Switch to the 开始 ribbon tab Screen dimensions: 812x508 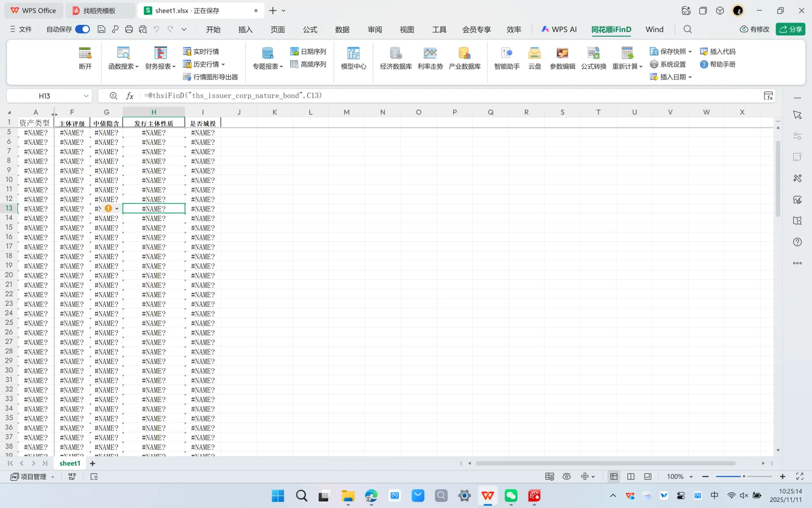[213, 29]
